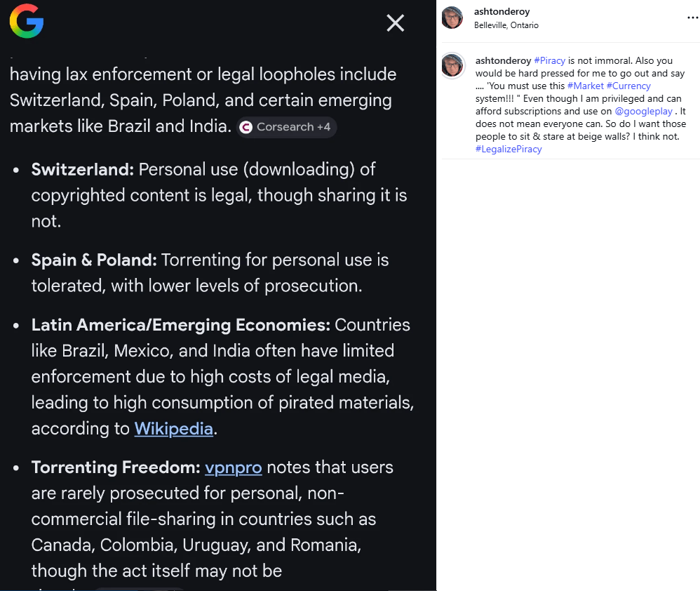
Task: Click the Latin America/Emerging Economies heading
Action: coord(180,325)
